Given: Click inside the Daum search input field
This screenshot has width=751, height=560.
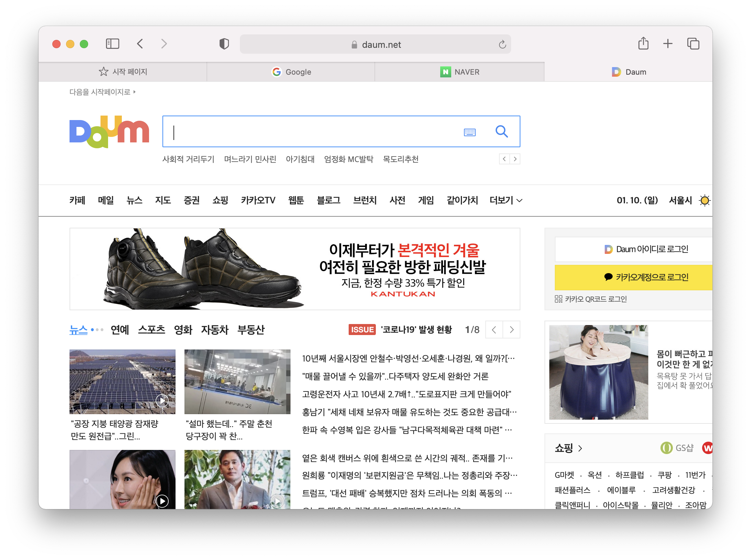Looking at the screenshot, I should click(x=310, y=132).
